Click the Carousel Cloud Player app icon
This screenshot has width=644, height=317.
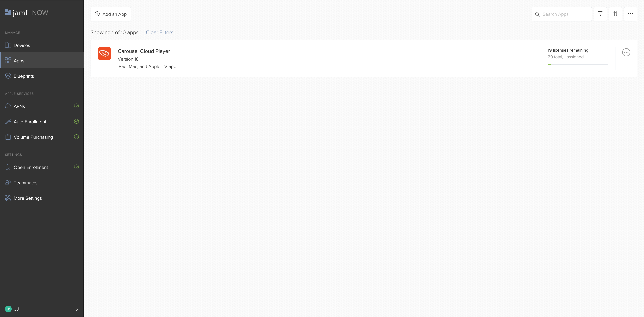click(104, 54)
